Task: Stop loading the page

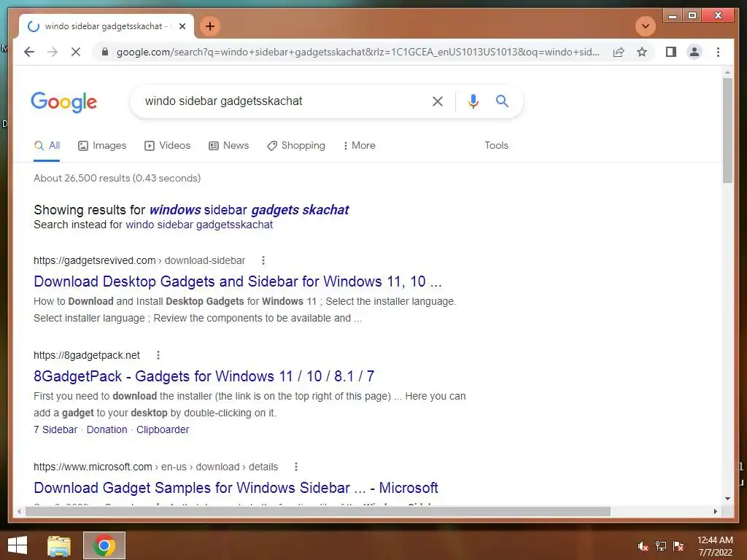Action: pyautogui.click(x=76, y=52)
